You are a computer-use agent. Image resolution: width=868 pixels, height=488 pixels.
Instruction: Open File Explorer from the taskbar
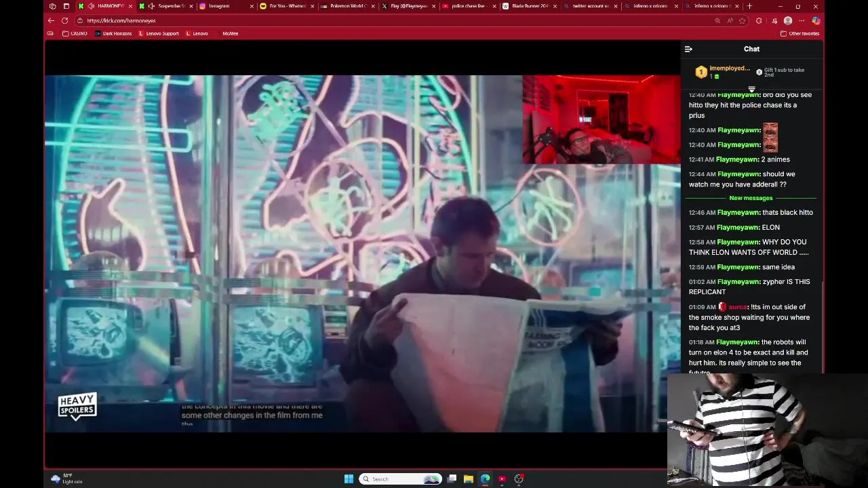pos(468,479)
